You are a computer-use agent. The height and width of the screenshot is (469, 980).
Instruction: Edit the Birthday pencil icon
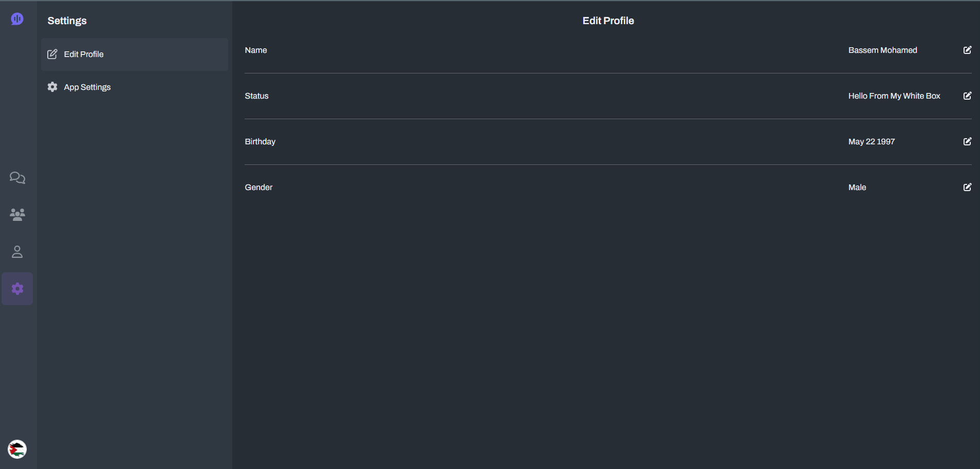[x=967, y=141]
